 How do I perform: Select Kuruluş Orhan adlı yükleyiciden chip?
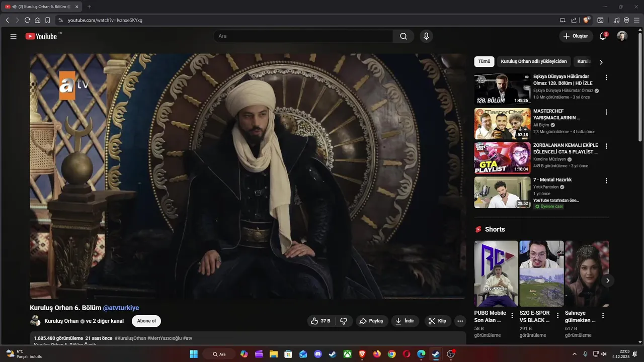(x=534, y=61)
